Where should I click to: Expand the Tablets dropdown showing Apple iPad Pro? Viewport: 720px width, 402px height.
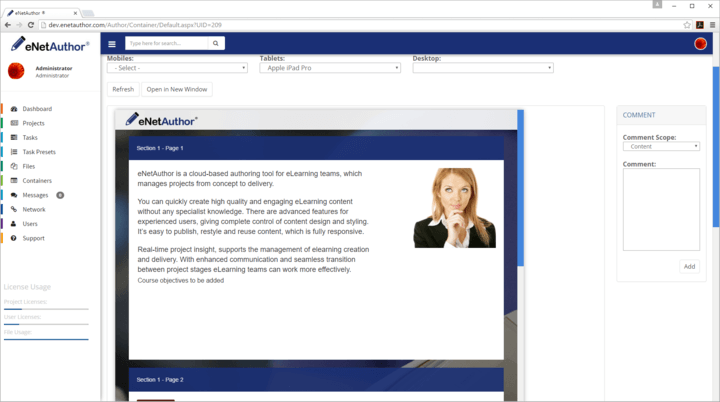click(330, 68)
